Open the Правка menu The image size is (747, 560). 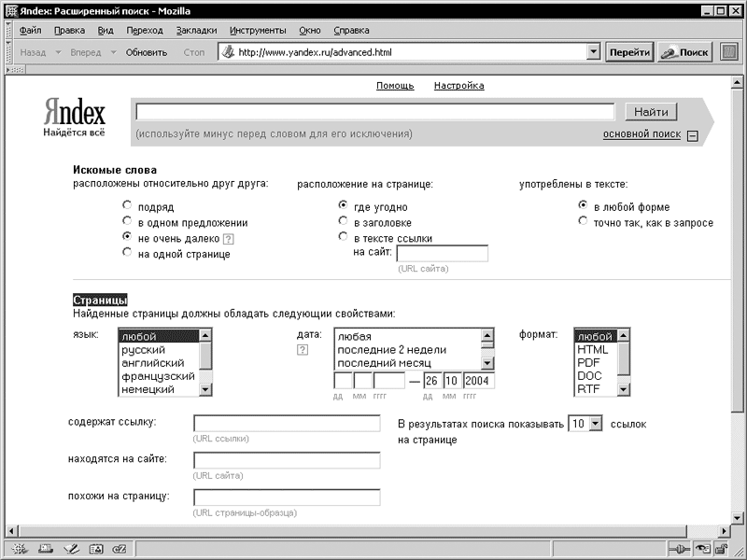coord(69,31)
